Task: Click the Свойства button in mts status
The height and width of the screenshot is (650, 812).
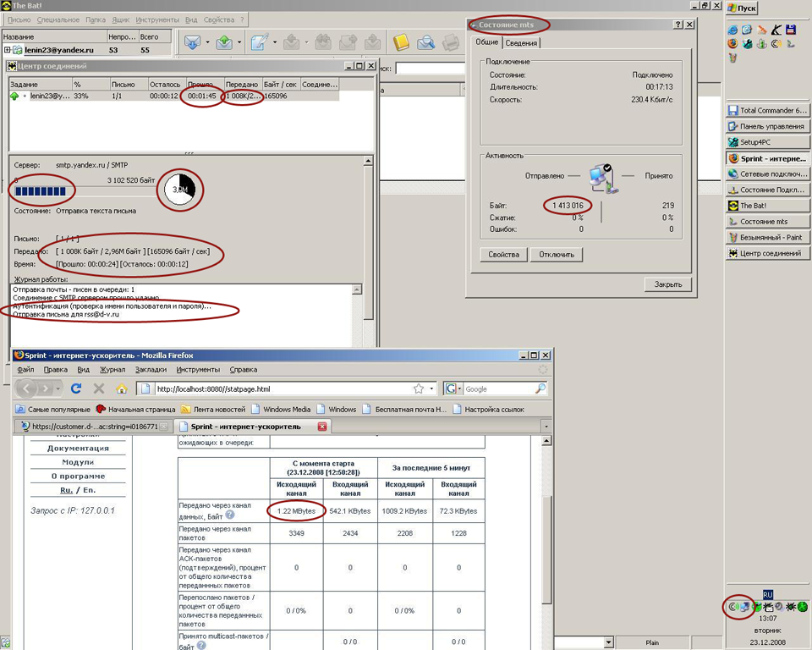Action: click(503, 255)
